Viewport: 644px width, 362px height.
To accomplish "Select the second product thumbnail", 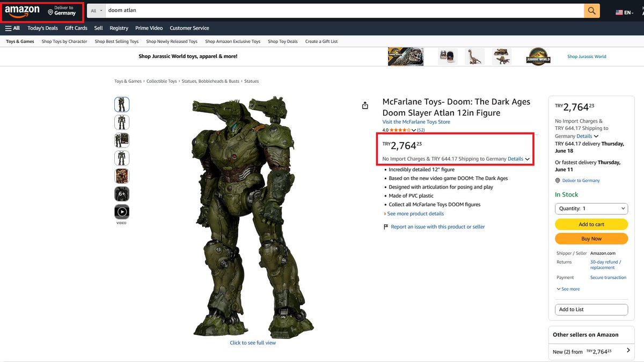I will click(x=122, y=122).
